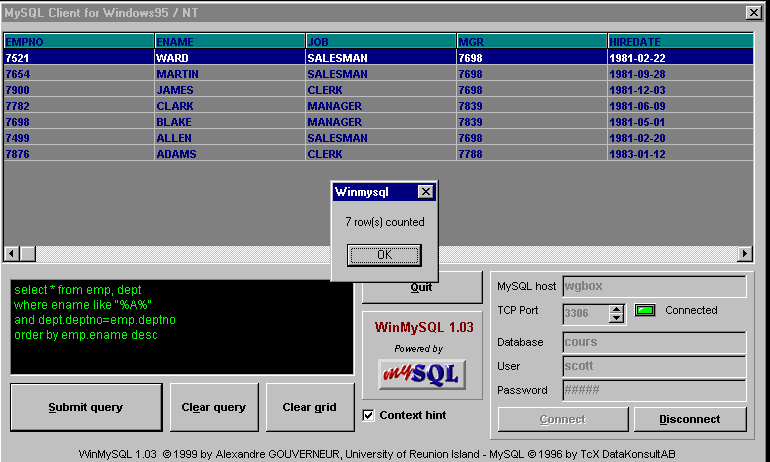This screenshot has width=770, height=462.
Task: Click the grid's left scroll arrow
Action: pyautogui.click(x=12, y=254)
